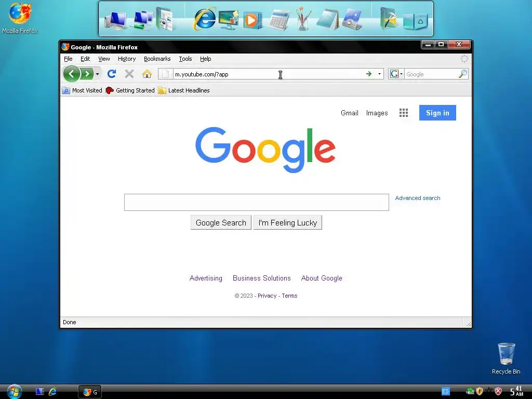Open the Edit menu

pyautogui.click(x=85, y=59)
